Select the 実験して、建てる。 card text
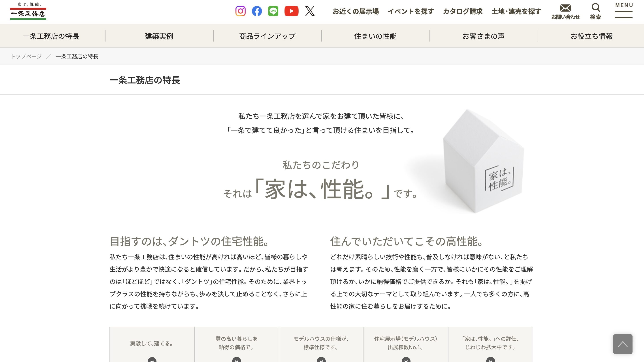 (x=152, y=343)
